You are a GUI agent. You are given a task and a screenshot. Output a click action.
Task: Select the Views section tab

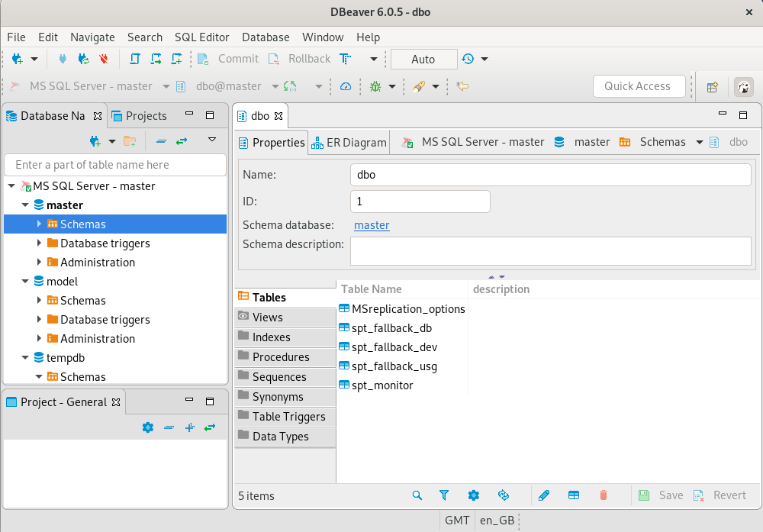point(285,317)
